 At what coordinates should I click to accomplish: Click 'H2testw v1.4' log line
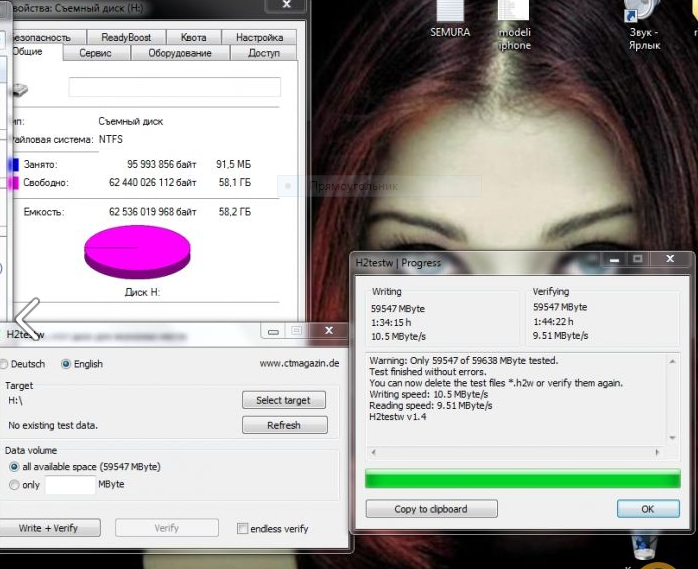(x=398, y=417)
